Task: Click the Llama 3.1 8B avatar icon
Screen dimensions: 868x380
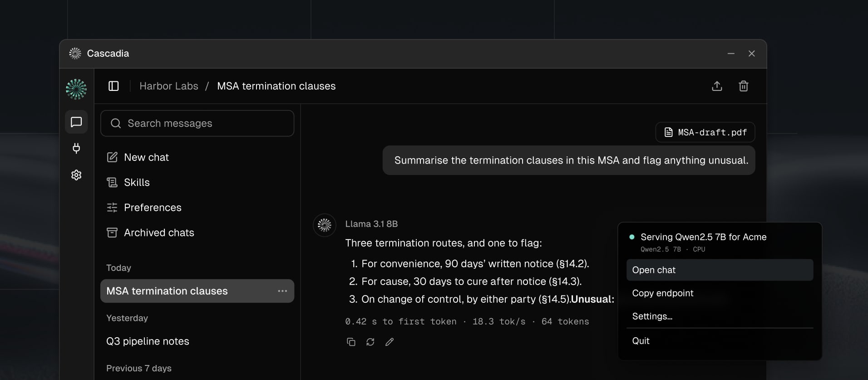Action: (x=325, y=225)
